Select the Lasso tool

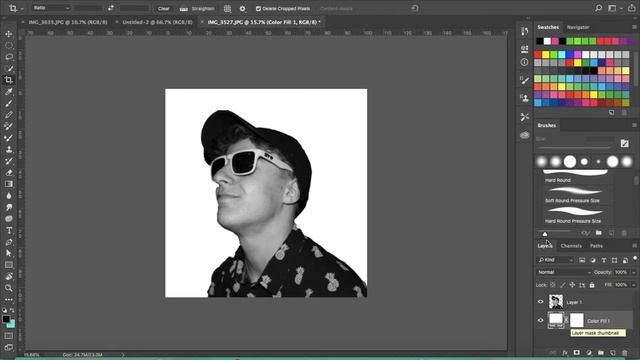point(9,57)
